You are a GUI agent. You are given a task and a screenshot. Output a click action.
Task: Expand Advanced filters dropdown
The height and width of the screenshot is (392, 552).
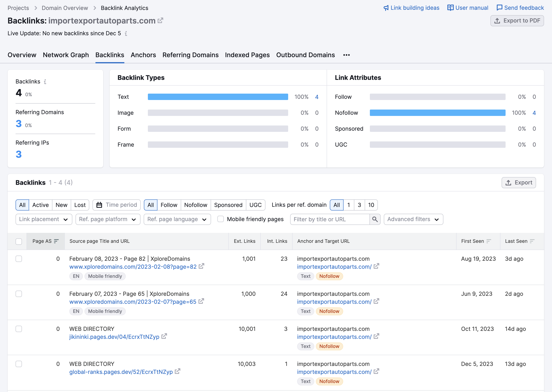[413, 219]
